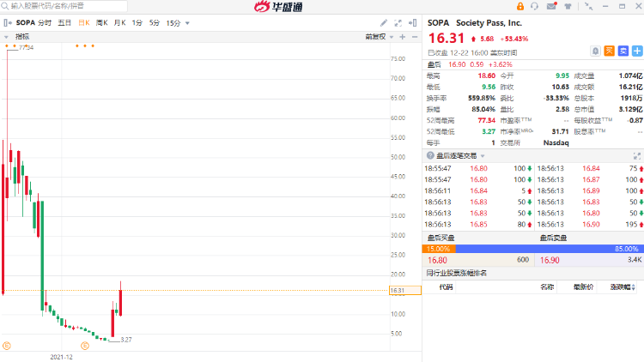
Task: Click the 16.31 price label on axis
Action: (405, 290)
